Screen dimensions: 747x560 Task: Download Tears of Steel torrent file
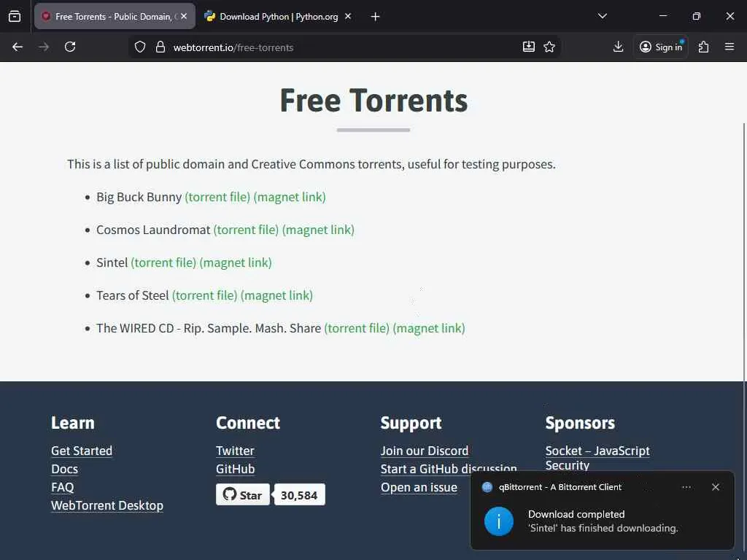pyautogui.click(x=204, y=296)
